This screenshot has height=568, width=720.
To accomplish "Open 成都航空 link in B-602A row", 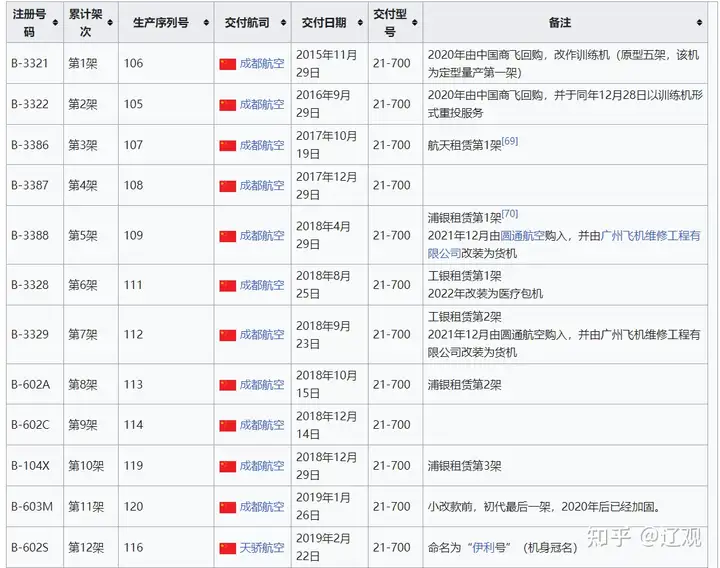I will pos(262,384).
